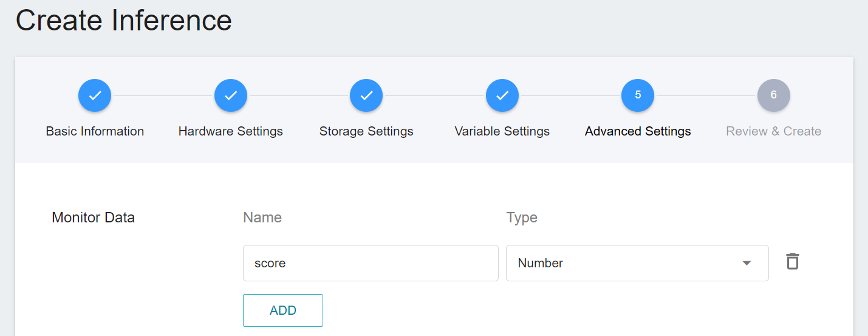
Task: Click the step 5 circle icon
Action: tap(638, 95)
